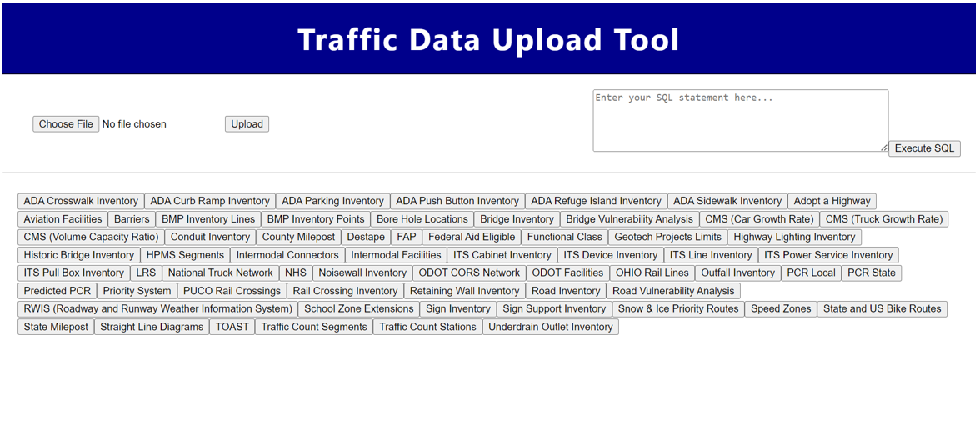Select BMP Inventory Points
Viewport: 980px width, 426px height.
(316, 219)
